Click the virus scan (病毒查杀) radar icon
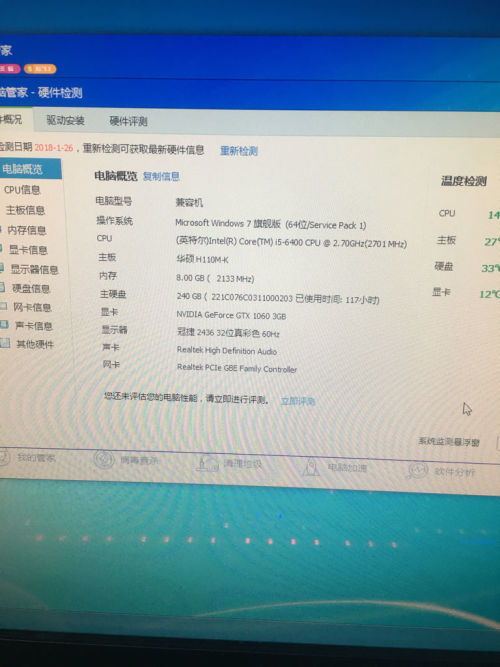 point(104,460)
